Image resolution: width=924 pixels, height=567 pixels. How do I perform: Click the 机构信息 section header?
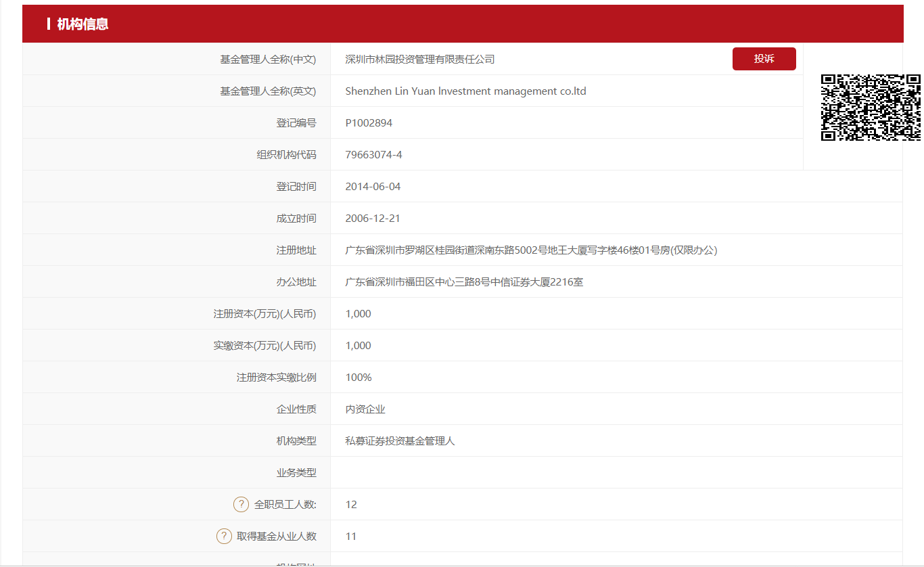[83, 24]
